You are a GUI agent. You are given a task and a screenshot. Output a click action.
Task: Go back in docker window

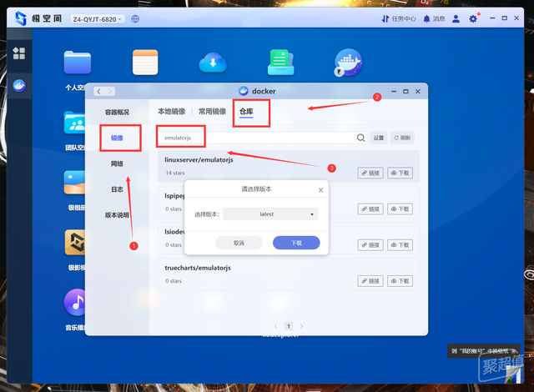pos(98,91)
